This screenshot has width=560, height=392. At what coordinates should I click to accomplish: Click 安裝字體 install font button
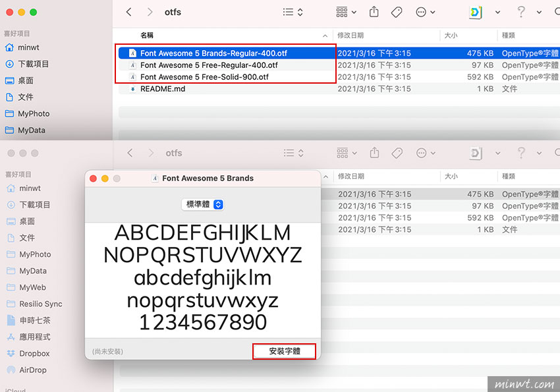(x=285, y=351)
